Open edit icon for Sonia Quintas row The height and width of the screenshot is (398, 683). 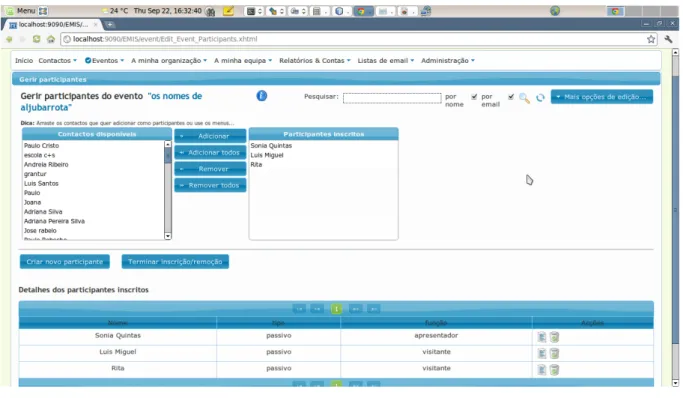click(541, 337)
